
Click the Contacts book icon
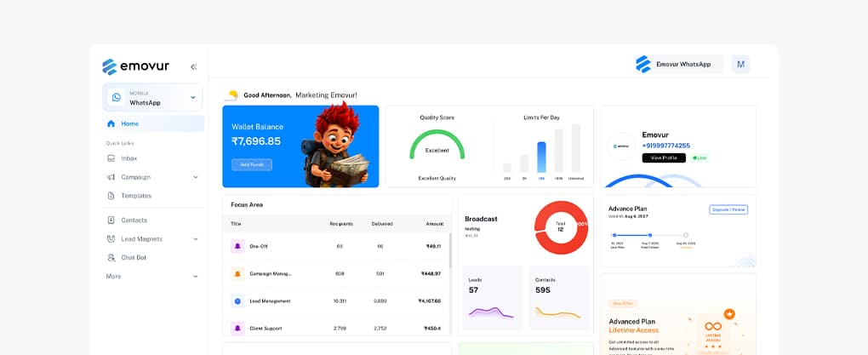[x=111, y=220]
